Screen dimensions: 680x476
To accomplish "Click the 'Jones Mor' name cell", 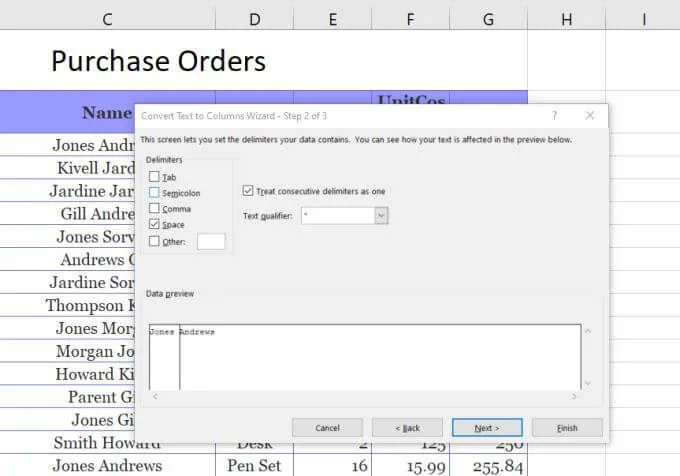I will (x=67, y=328).
